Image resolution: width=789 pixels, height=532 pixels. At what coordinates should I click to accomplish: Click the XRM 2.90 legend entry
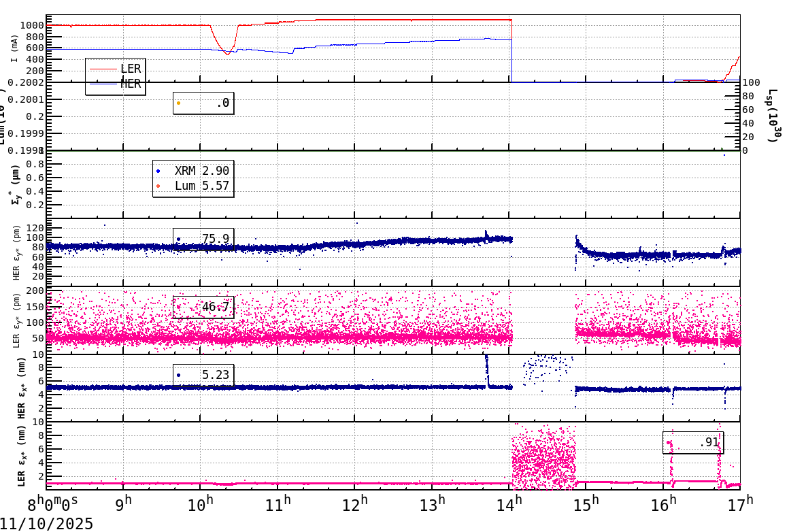[202, 171]
